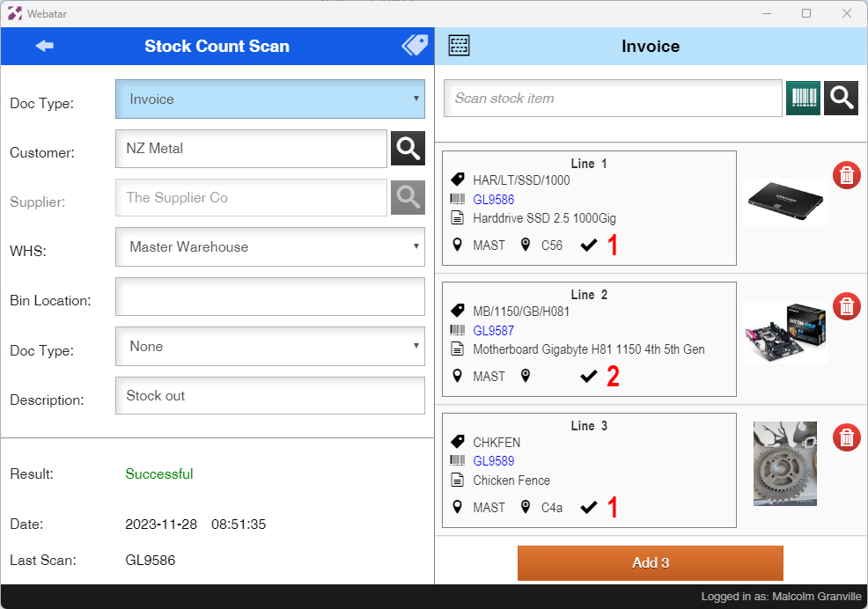Viewport: 868px width, 609px height.
Task: Open the GL9587 barcode link
Action: (x=493, y=331)
